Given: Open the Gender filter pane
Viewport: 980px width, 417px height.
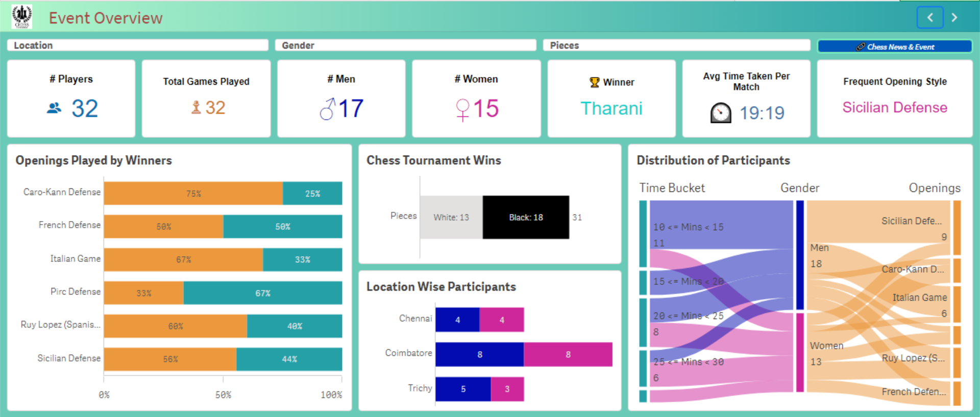Looking at the screenshot, I should 406,45.
